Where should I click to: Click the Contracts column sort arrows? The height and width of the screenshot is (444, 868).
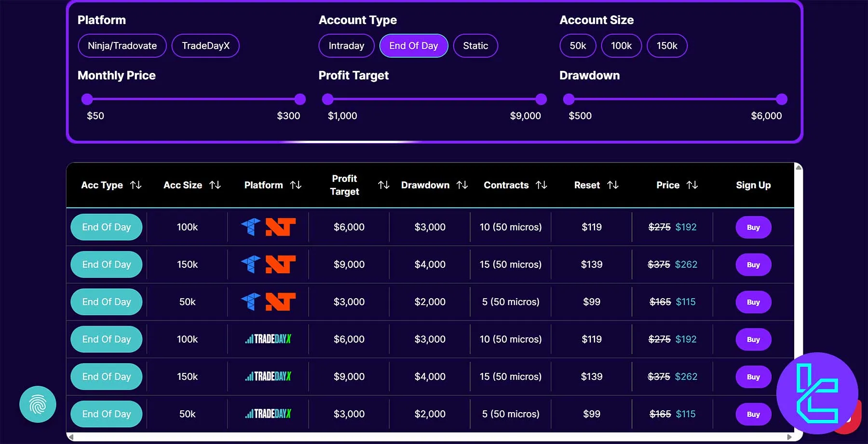(542, 185)
